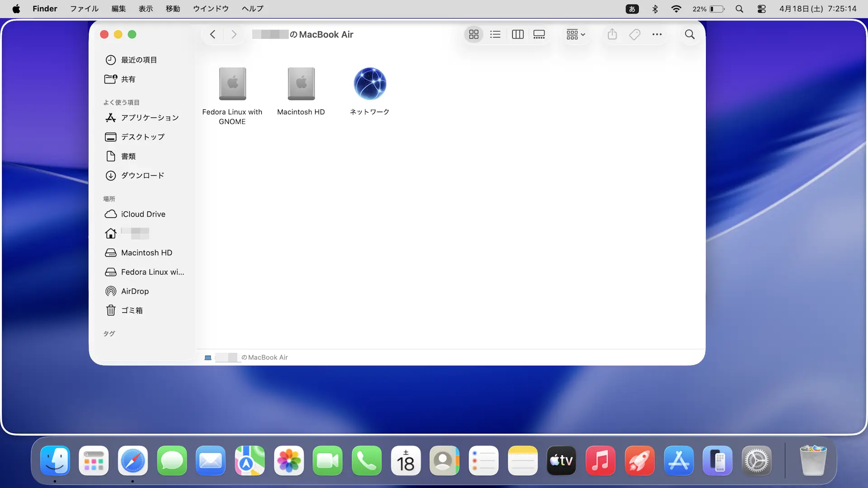The height and width of the screenshot is (488, 868).
Task: Select the ネットワーク globe icon
Action: pos(370,84)
